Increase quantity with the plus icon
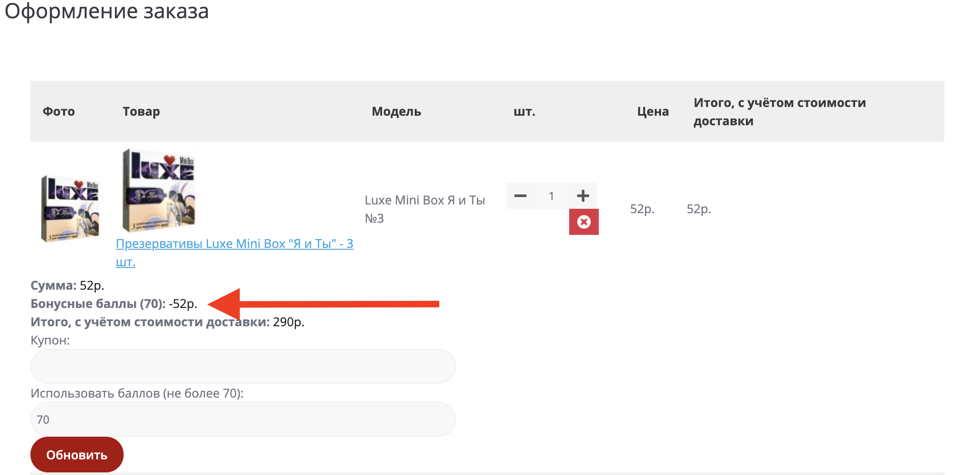This screenshot has height=475, width=980. (583, 196)
